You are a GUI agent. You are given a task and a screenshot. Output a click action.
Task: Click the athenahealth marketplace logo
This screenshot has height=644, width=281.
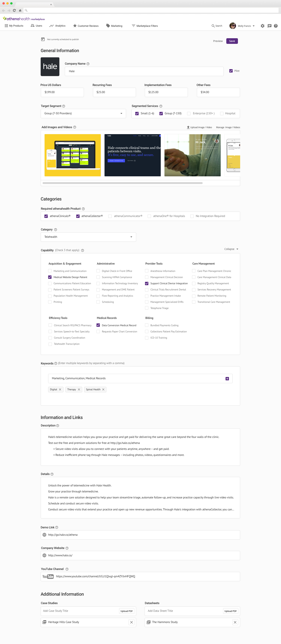click(x=24, y=19)
